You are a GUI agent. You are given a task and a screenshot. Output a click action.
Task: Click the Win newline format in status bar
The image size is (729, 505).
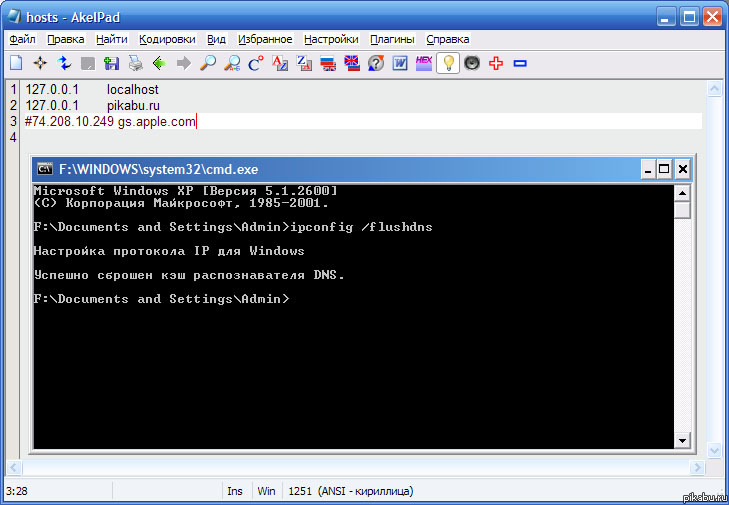click(266, 491)
